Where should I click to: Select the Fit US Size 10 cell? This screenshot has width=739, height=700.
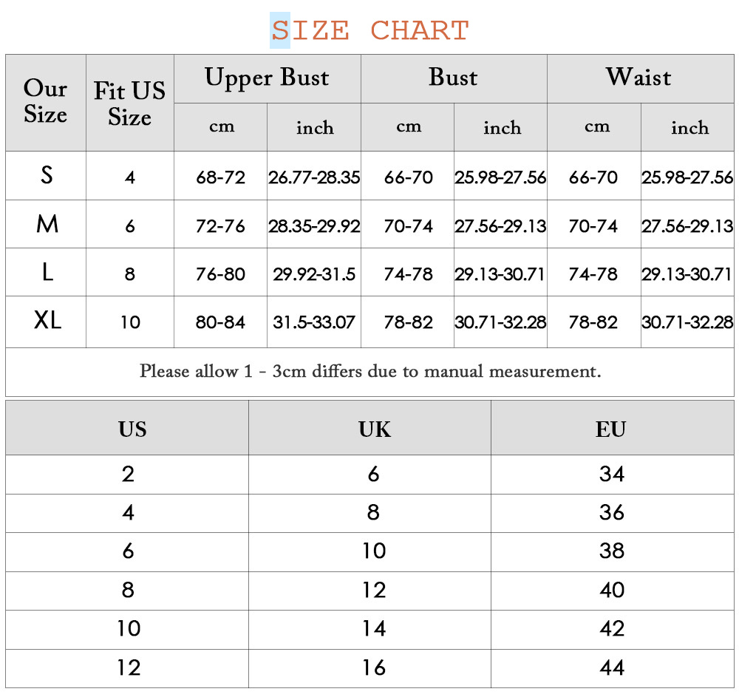pyautogui.click(x=129, y=322)
